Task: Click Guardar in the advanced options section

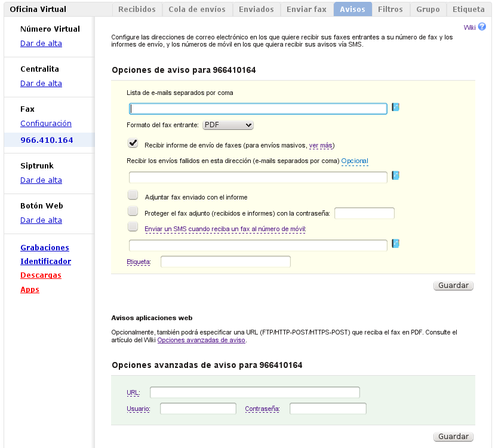Action: 453,436
